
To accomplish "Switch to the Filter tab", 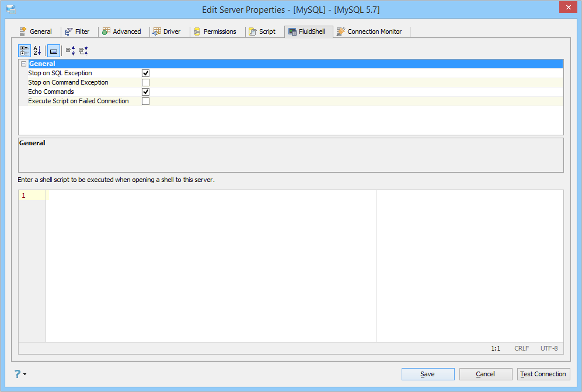I will [x=77, y=32].
